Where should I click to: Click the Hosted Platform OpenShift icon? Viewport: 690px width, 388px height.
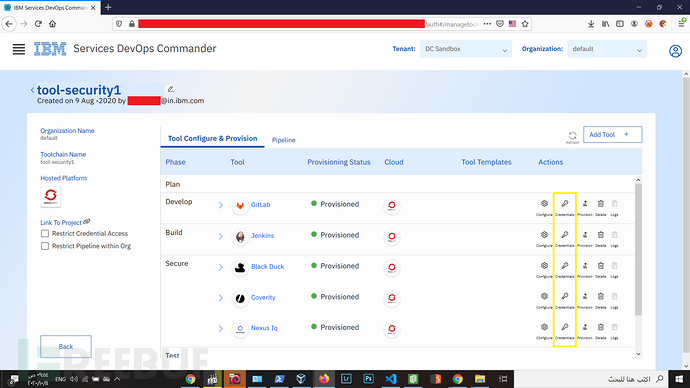pos(51,197)
